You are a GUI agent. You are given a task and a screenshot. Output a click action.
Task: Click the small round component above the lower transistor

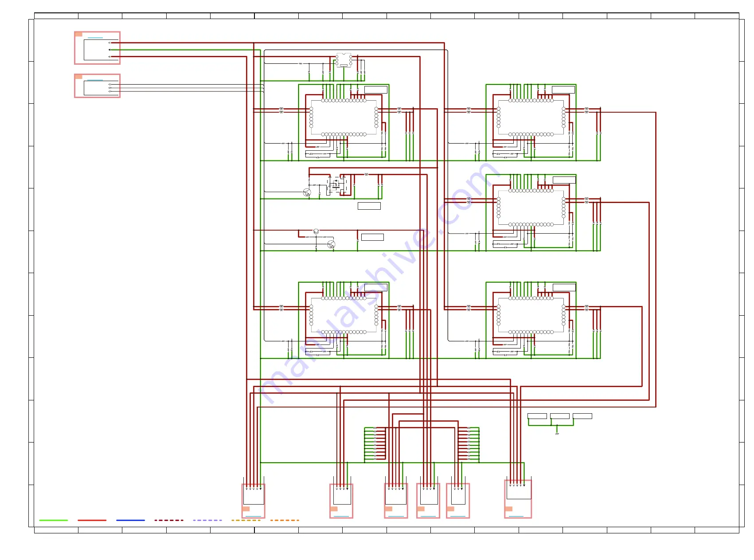coord(316,231)
